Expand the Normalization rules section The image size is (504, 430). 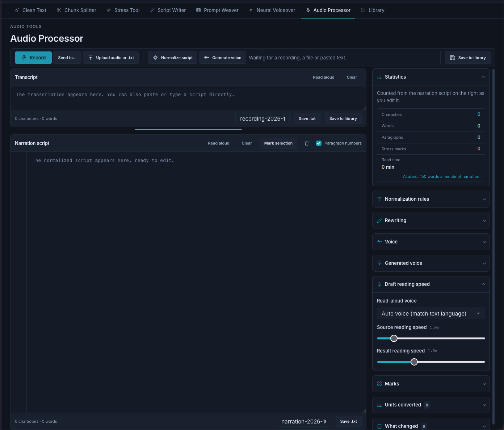(x=484, y=199)
